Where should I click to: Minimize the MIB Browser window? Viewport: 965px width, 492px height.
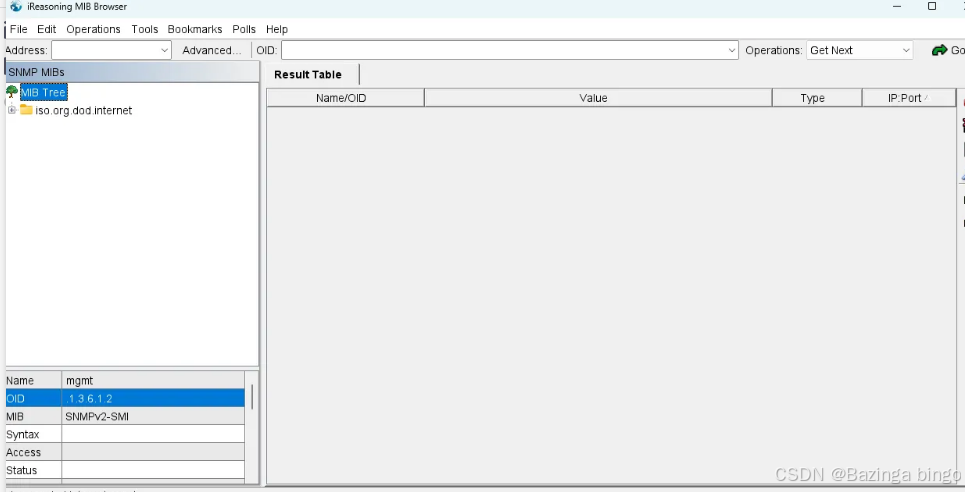pyautogui.click(x=897, y=6)
